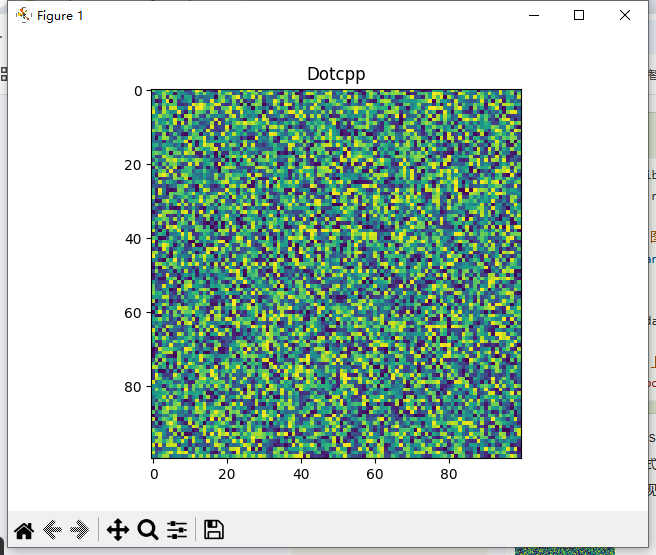Viewport: 656px width, 555px height.
Task: Activate the Zoom to rectangle tool
Action: click(x=148, y=530)
